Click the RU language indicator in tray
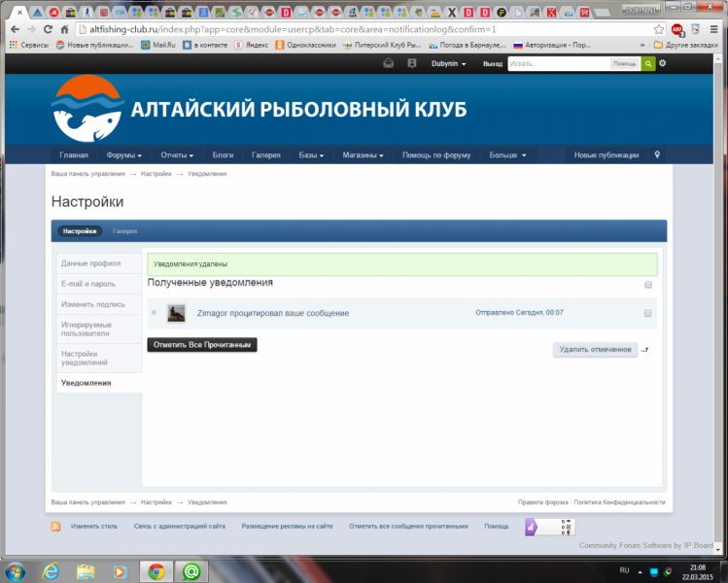728x583 pixels. 624,570
